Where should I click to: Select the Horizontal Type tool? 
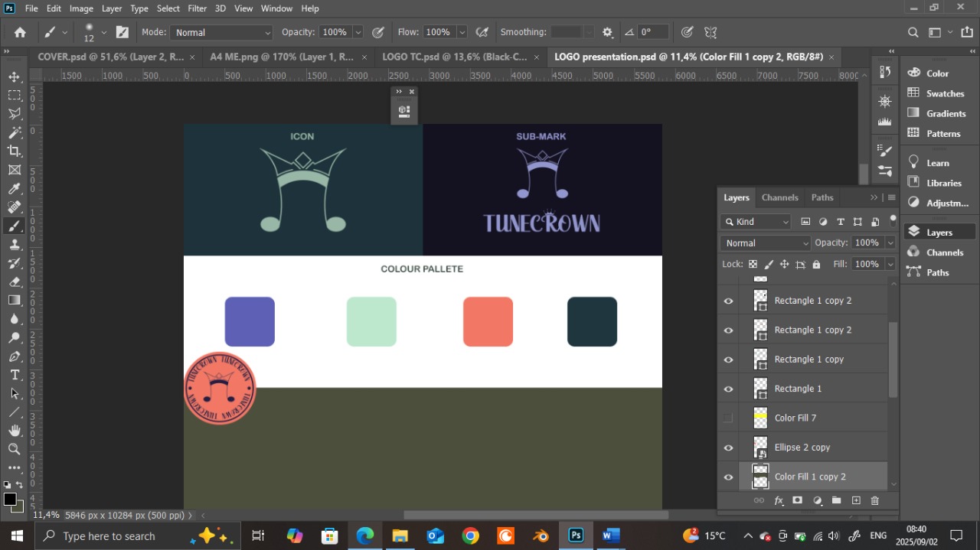coord(15,375)
